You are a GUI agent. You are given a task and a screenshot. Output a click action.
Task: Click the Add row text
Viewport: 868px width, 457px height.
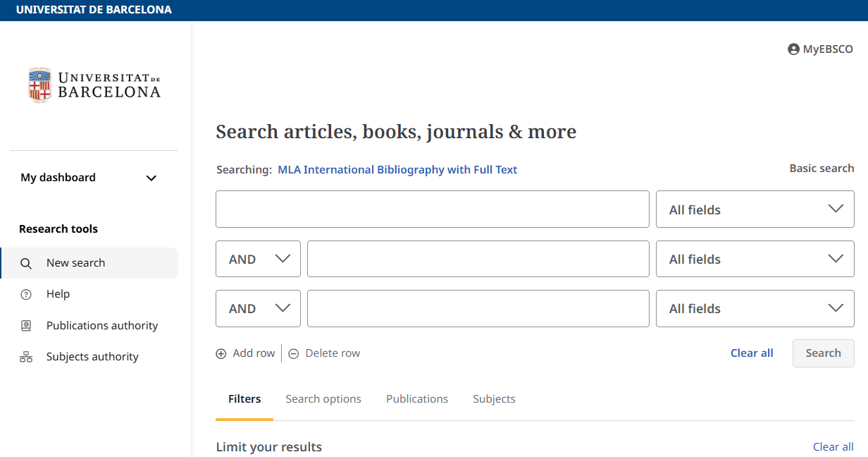pos(254,353)
